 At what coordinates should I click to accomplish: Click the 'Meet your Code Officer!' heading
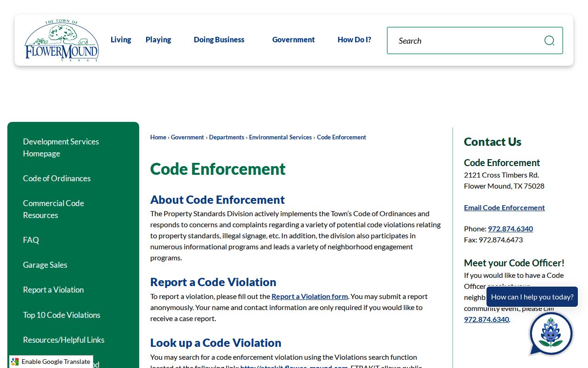tap(514, 263)
